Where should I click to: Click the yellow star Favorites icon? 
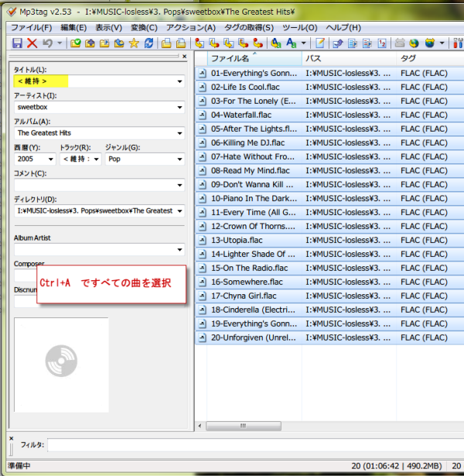[x=134, y=43]
